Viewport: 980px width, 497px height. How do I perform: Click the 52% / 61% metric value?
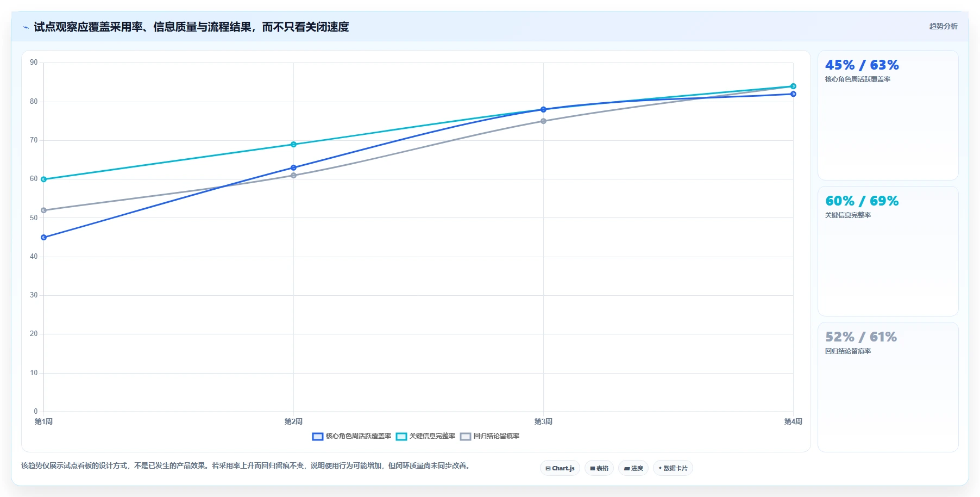click(x=861, y=337)
